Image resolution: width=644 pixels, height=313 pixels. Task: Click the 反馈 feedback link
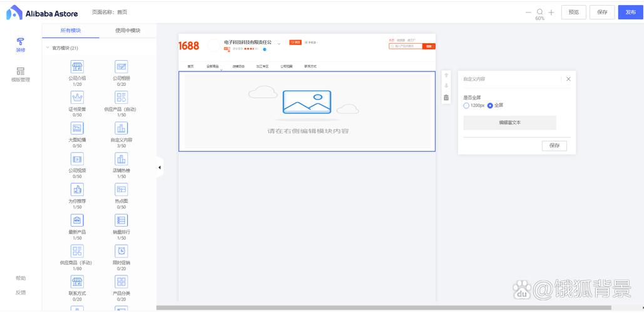pos(21,292)
